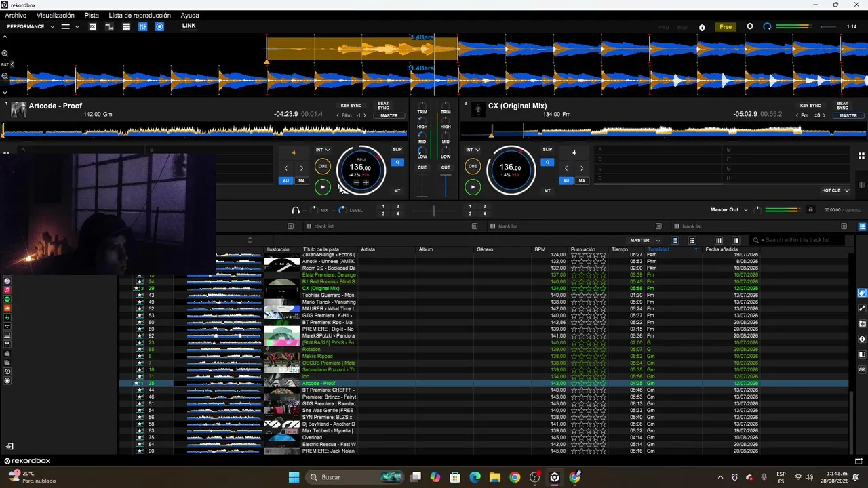Open INT loop dropdown on deck 2

(x=473, y=150)
